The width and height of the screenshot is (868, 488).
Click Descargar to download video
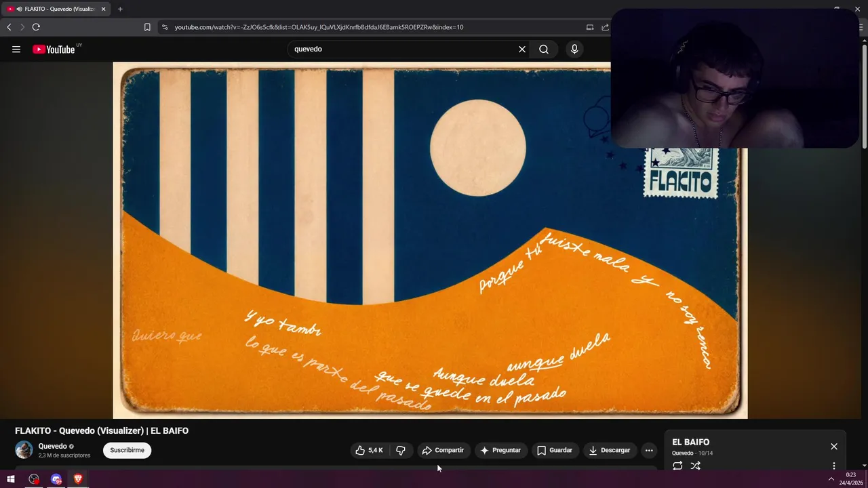pos(610,450)
